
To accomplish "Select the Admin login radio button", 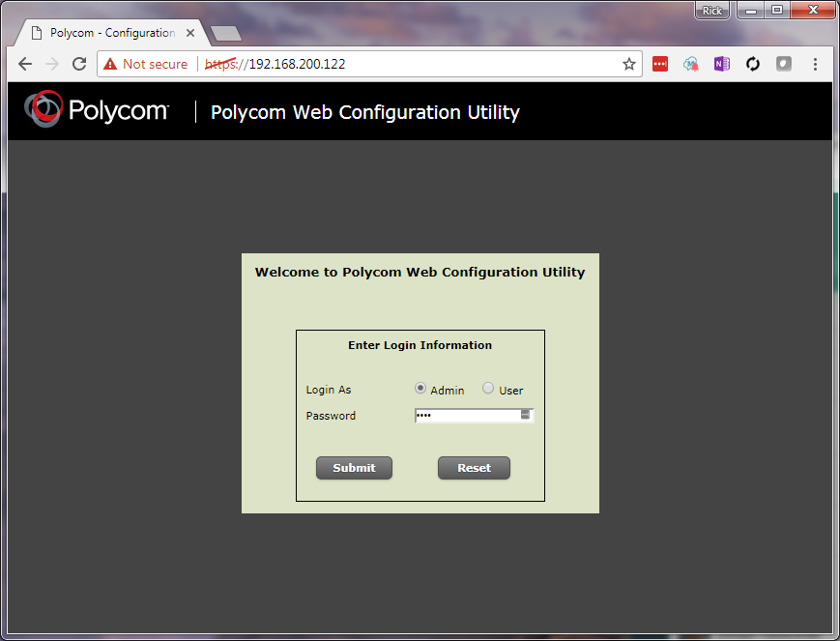I will pyautogui.click(x=420, y=388).
